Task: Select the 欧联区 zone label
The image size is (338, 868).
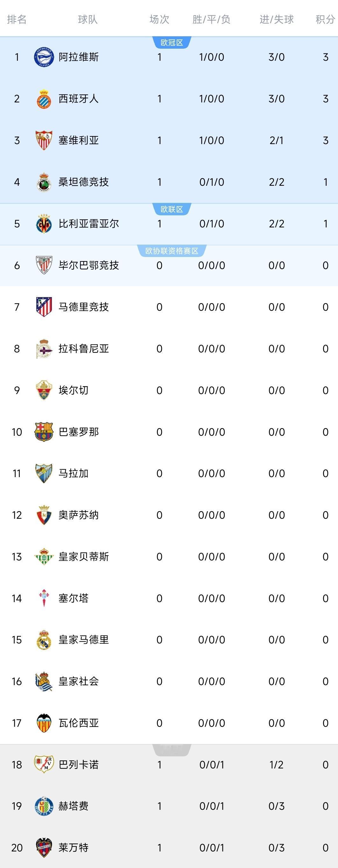Action: (x=172, y=209)
